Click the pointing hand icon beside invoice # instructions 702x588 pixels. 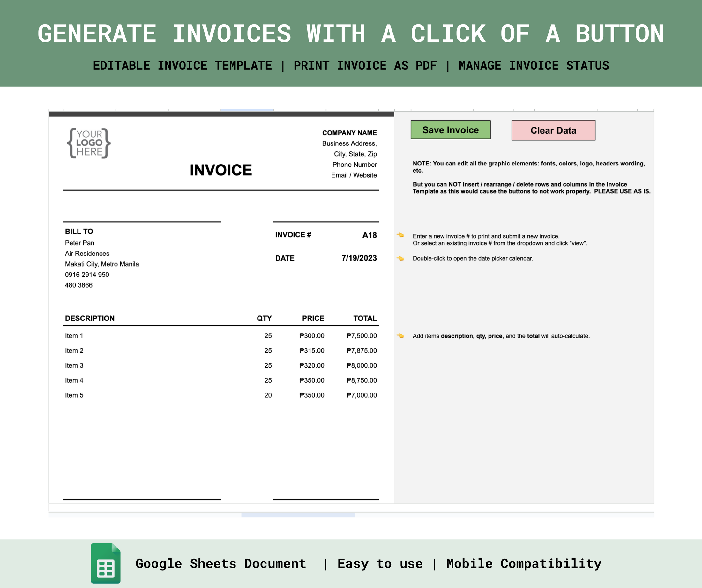coord(400,236)
